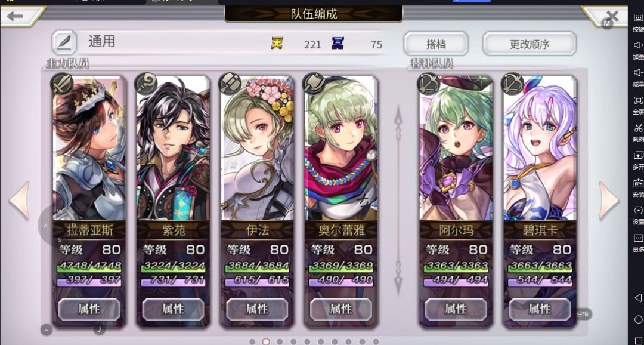Viewport: 644px width, 345px height.
Task: Click the quill edit icon beside 通用
Action: click(64, 42)
